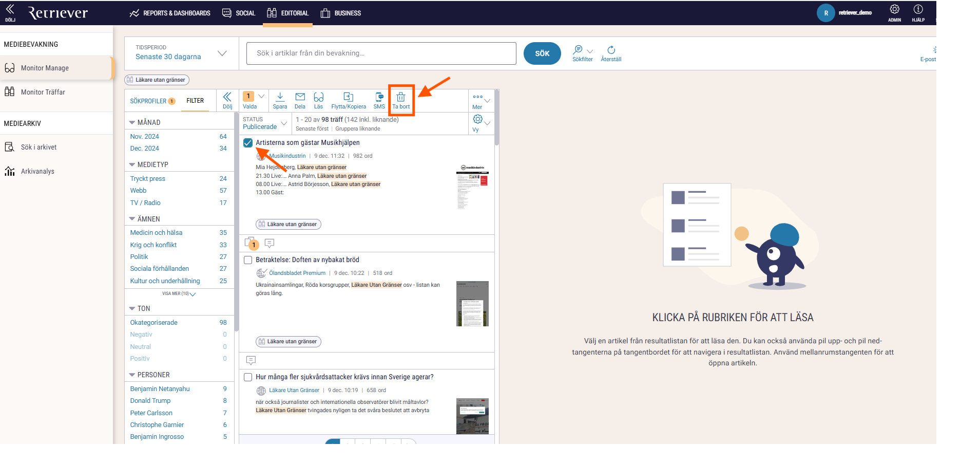980x463 pixels.
Task: Sort by Senaste först
Action: (312, 129)
